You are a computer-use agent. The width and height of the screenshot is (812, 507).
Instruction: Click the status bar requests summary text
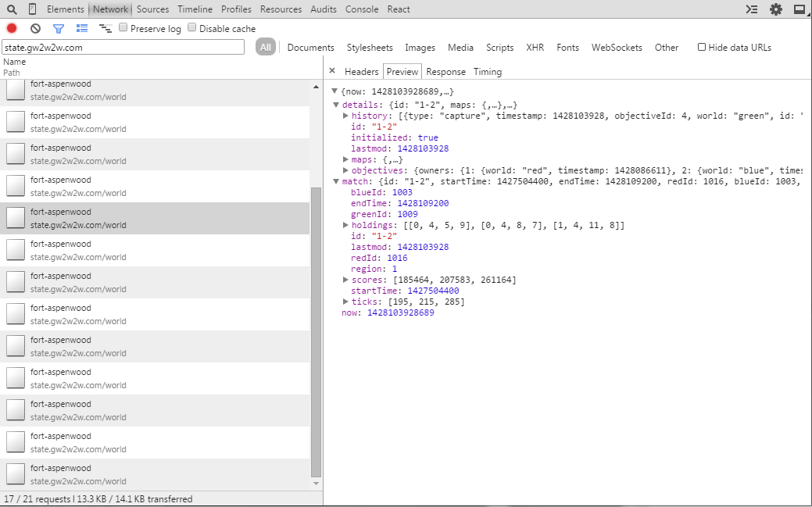click(x=98, y=498)
